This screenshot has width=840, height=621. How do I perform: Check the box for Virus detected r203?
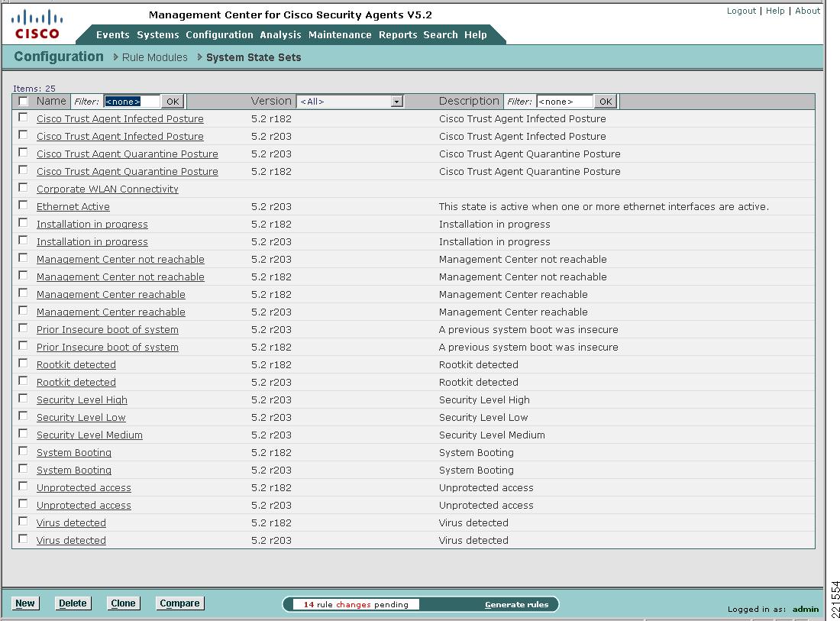(x=23, y=539)
